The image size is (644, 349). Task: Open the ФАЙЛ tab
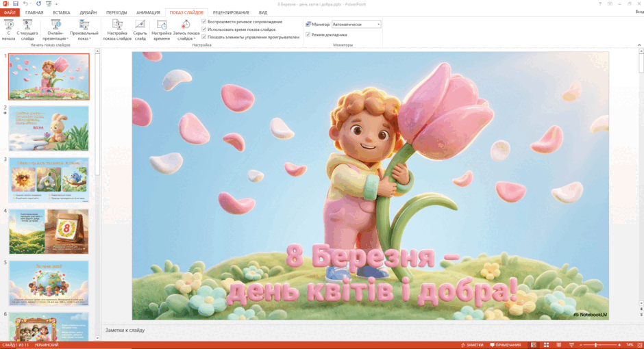pos(10,13)
